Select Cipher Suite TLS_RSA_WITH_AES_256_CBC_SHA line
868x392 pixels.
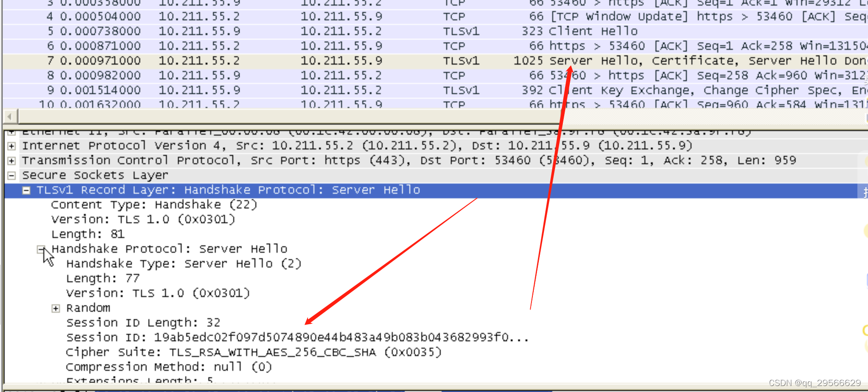pyautogui.click(x=254, y=352)
